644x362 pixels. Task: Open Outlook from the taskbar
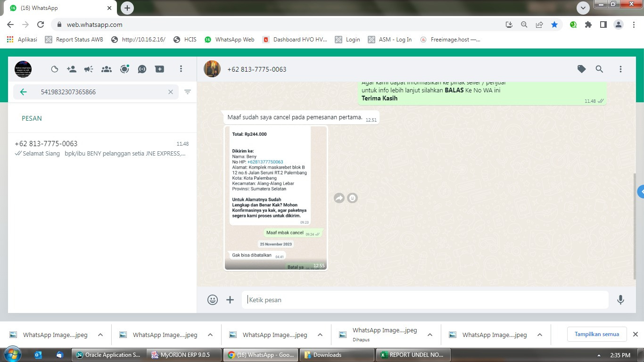tap(39, 354)
